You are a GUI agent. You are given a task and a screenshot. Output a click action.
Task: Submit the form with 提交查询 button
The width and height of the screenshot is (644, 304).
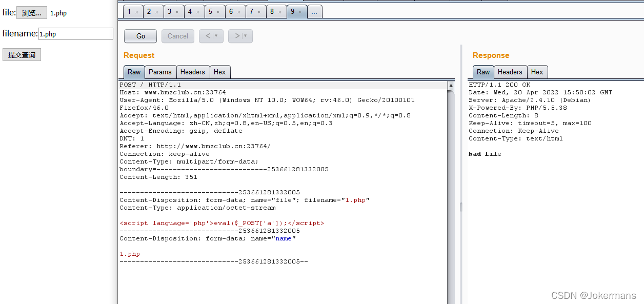click(22, 55)
